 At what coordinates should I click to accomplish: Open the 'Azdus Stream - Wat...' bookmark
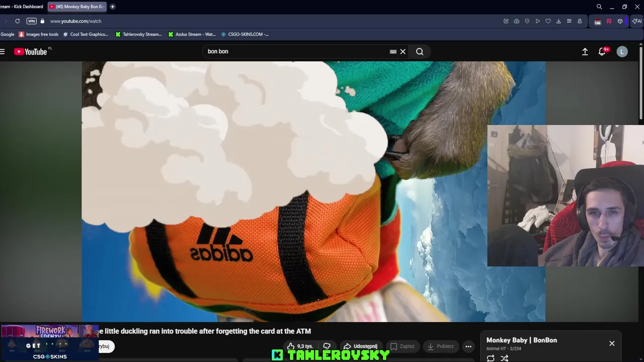[192, 34]
